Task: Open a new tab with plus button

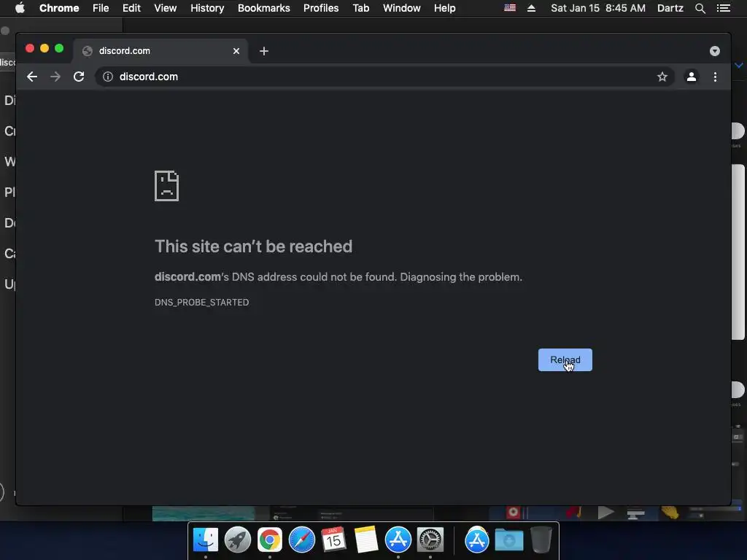Action: (264, 51)
